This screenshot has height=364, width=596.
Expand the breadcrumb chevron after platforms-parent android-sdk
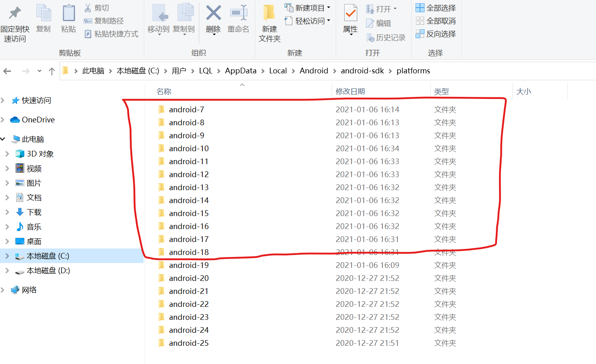pos(390,71)
